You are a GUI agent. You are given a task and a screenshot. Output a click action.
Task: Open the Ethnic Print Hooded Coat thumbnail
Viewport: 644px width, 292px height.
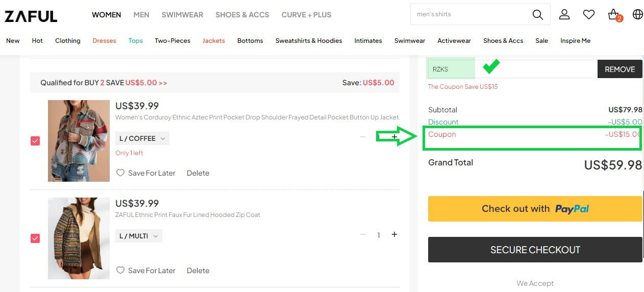tap(79, 238)
